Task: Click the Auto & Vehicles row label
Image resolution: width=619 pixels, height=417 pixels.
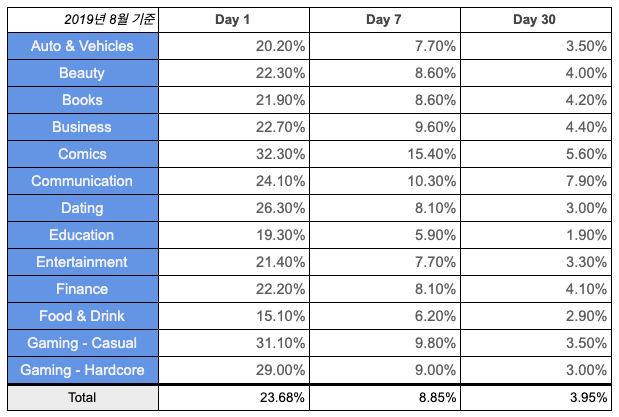Action: tap(83, 46)
